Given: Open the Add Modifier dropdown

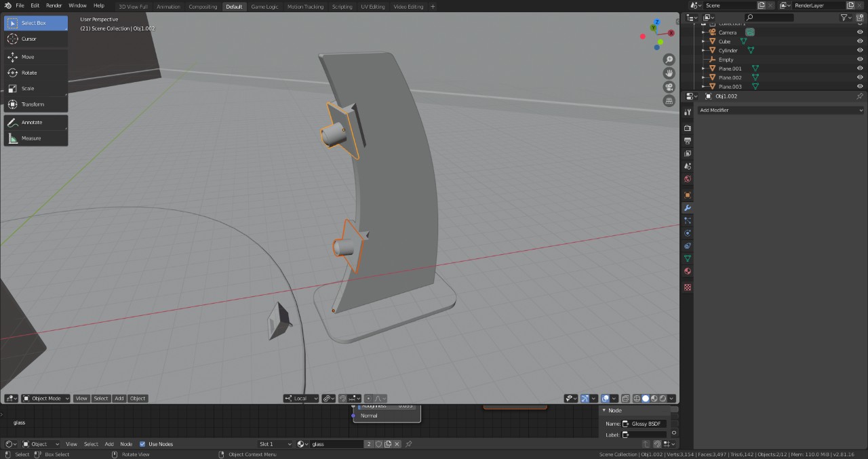Looking at the screenshot, I should click(x=781, y=110).
